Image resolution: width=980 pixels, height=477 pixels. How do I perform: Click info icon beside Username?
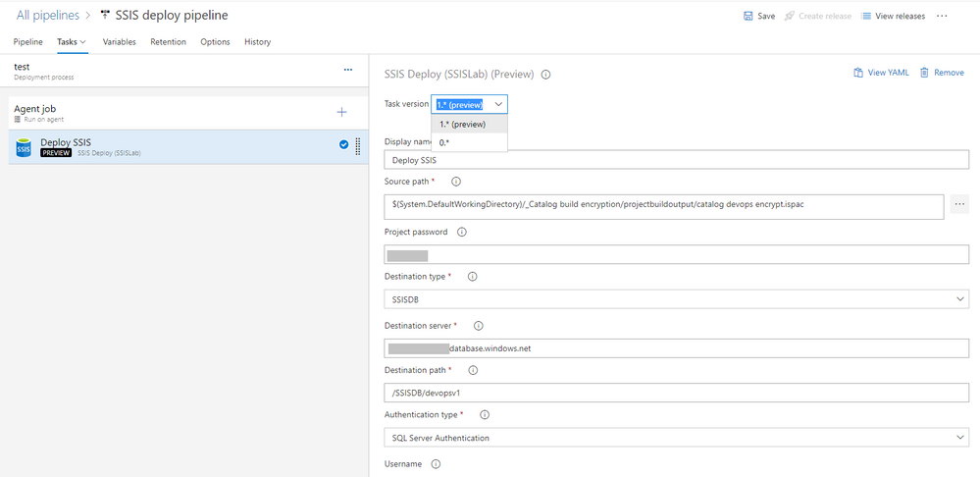437,464
